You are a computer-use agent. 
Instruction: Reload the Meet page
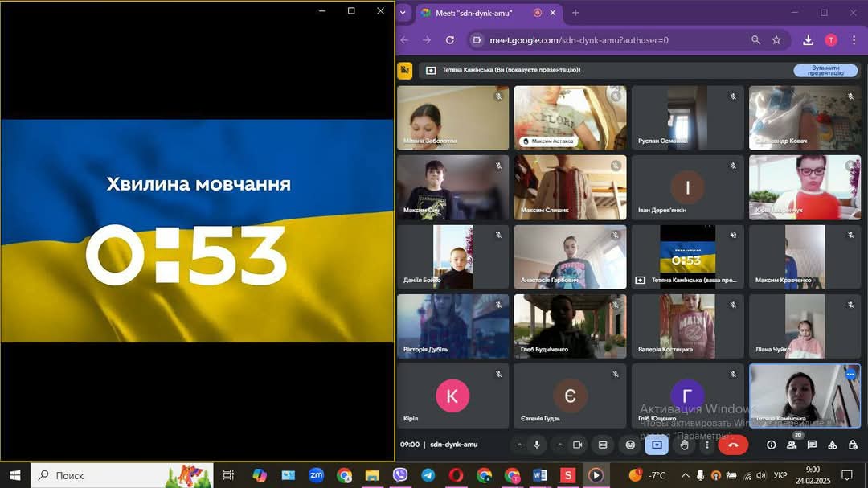click(450, 40)
